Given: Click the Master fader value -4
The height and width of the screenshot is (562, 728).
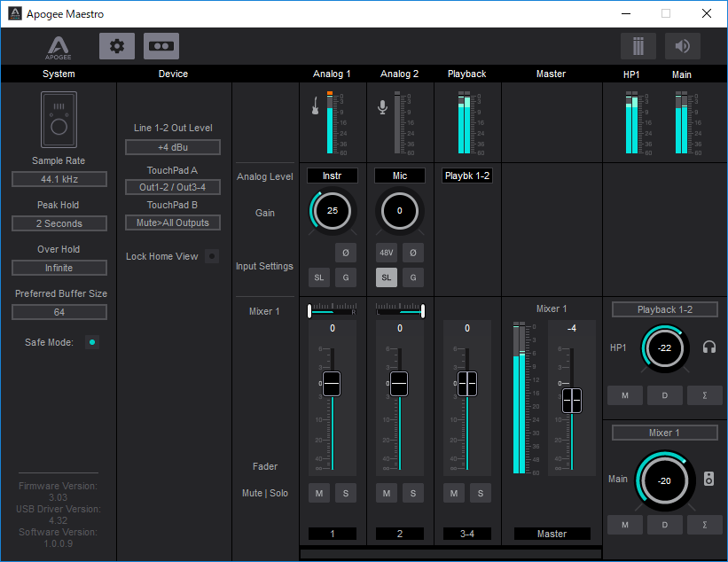Looking at the screenshot, I should tap(572, 328).
